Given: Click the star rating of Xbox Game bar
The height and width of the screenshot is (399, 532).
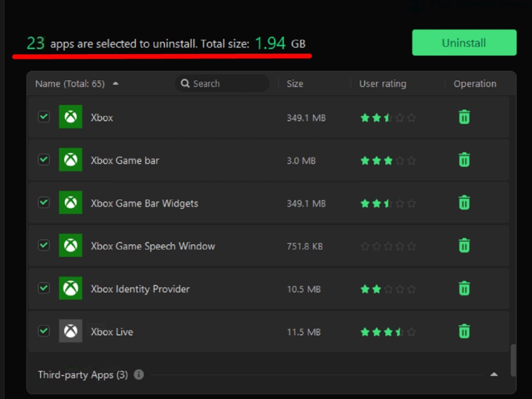Looking at the screenshot, I should point(388,161).
